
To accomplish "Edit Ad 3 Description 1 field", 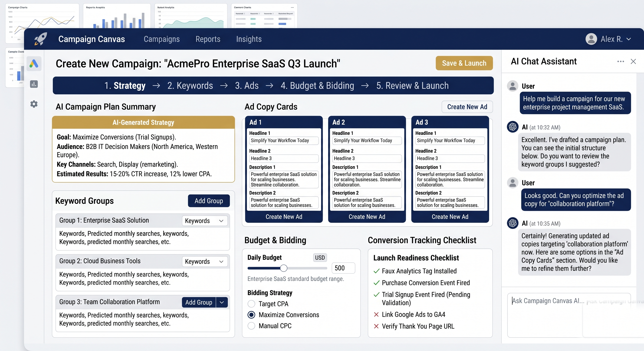I will (450, 179).
